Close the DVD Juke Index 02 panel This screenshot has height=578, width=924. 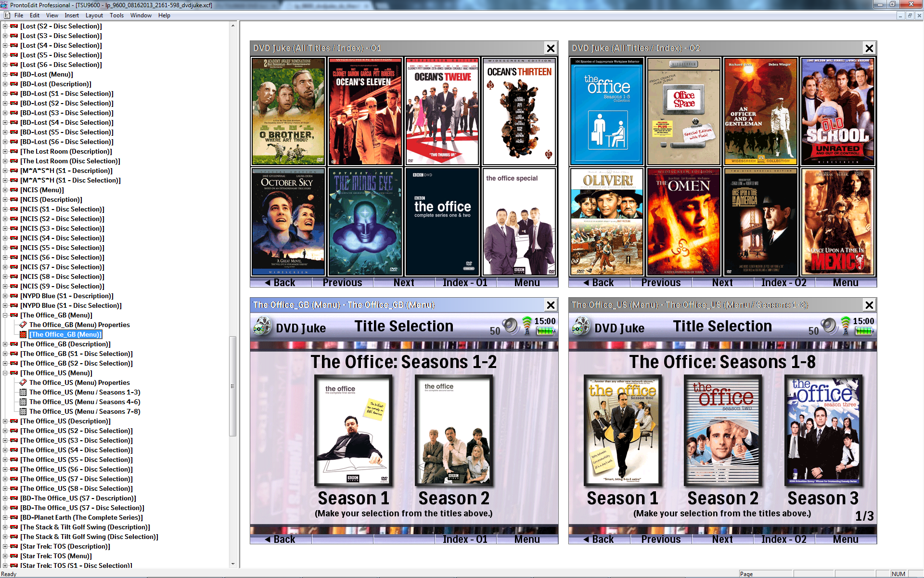[869, 48]
